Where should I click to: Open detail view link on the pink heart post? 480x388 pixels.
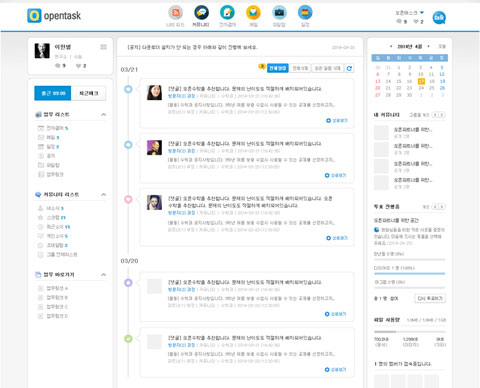click(x=337, y=238)
